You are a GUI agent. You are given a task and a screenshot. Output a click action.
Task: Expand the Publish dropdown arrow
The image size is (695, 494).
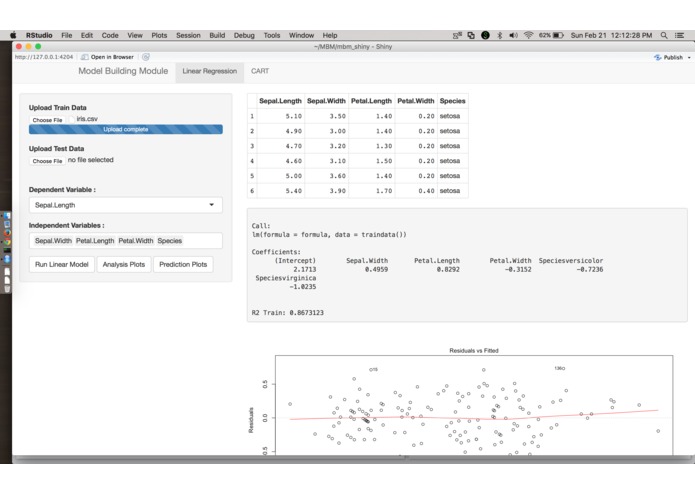click(689, 58)
